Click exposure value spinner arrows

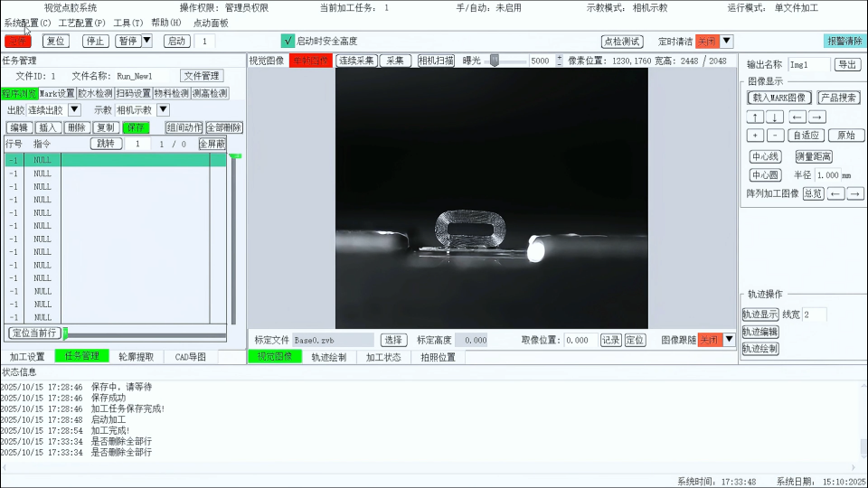(559, 61)
